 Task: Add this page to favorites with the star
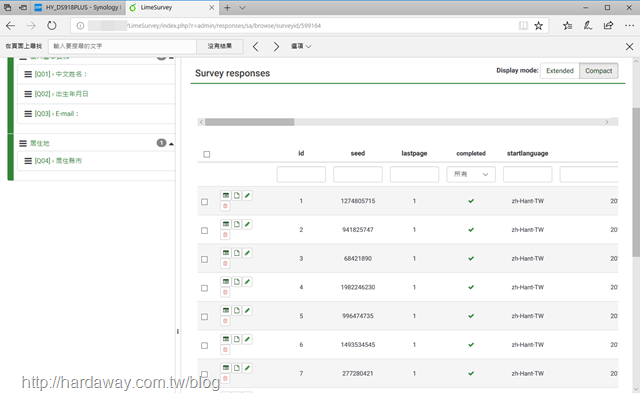pyautogui.click(x=539, y=26)
